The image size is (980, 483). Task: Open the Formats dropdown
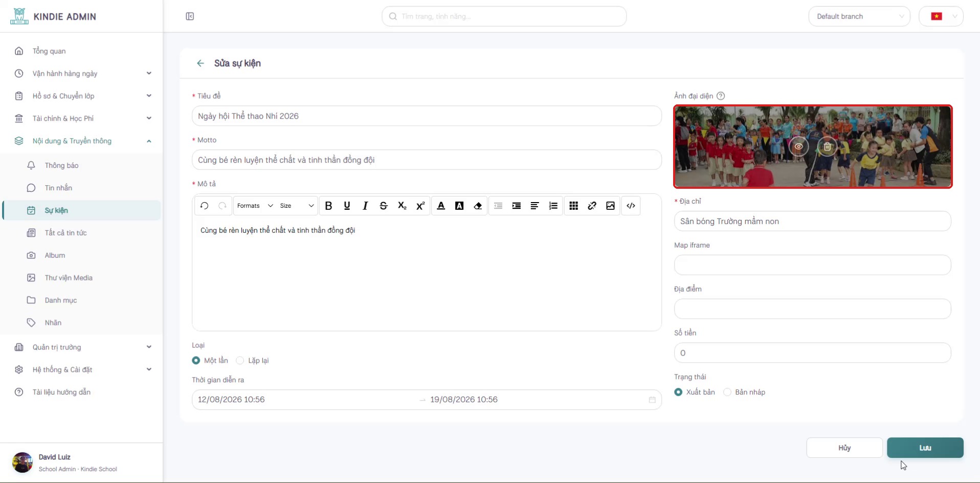pyautogui.click(x=255, y=206)
